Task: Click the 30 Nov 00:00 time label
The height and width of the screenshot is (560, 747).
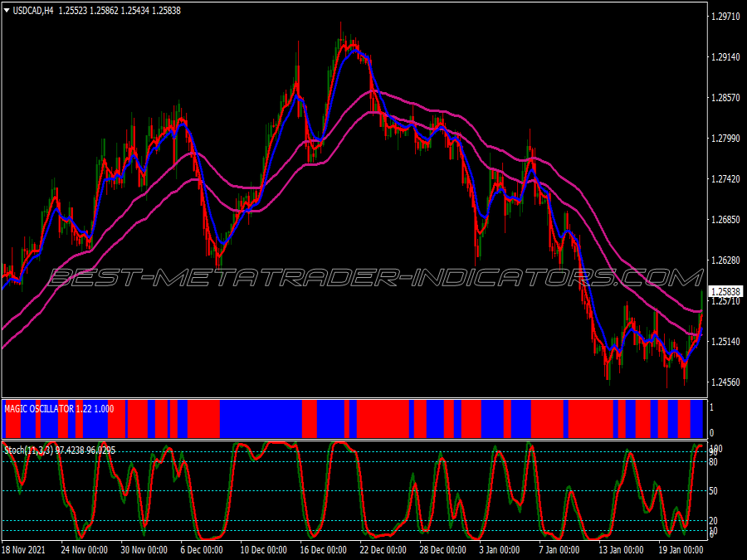Action: (144, 550)
